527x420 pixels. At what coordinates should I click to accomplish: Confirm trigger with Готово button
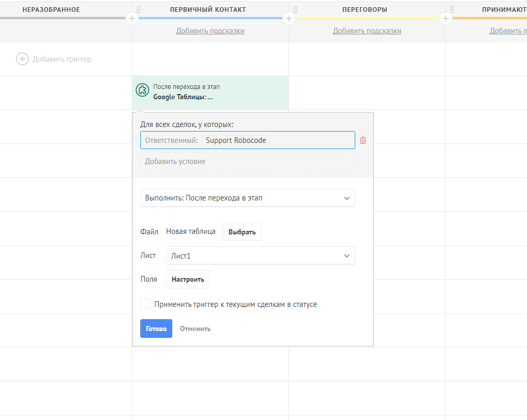(x=156, y=328)
